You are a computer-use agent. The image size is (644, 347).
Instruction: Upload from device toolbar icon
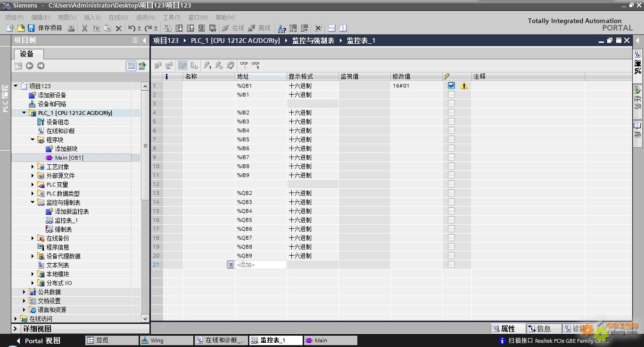coord(190,28)
